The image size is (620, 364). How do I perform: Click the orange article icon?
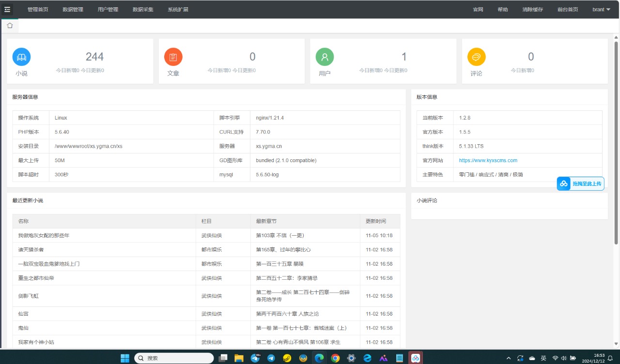click(173, 57)
